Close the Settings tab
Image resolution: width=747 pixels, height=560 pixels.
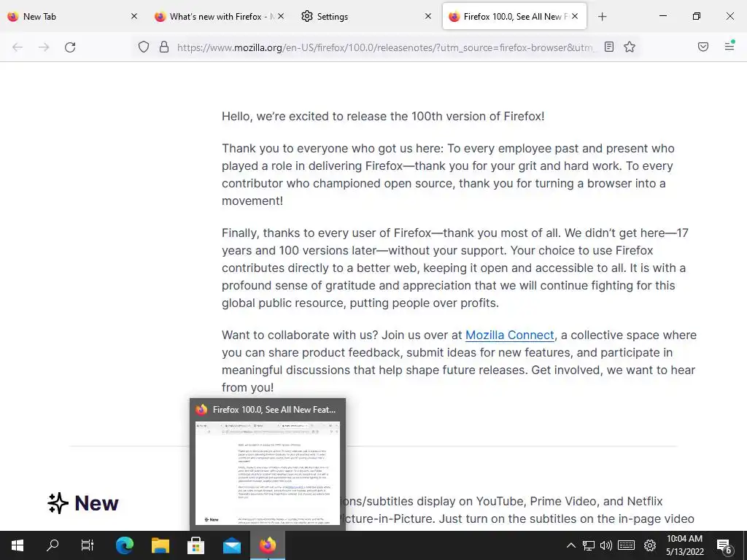coord(427,16)
